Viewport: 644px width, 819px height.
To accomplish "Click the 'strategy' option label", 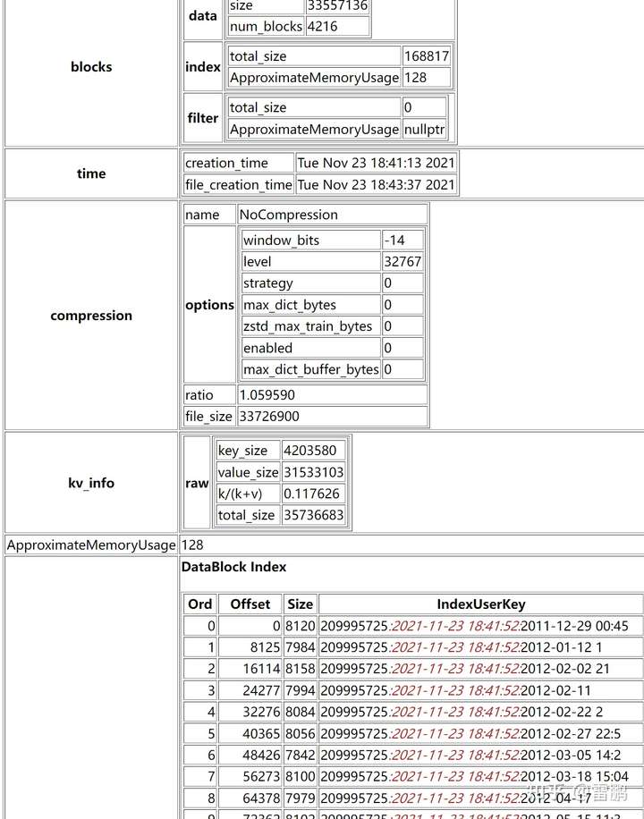I will tap(268, 283).
